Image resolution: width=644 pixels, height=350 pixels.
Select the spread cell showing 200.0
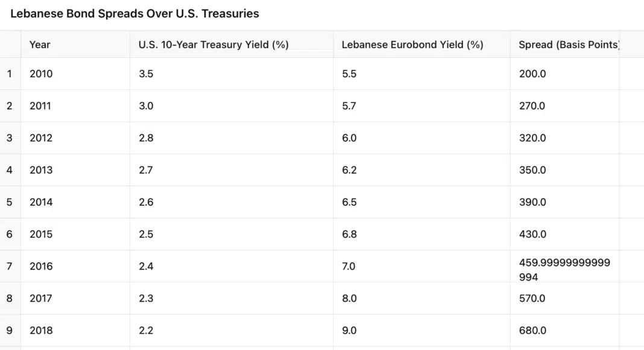point(532,74)
